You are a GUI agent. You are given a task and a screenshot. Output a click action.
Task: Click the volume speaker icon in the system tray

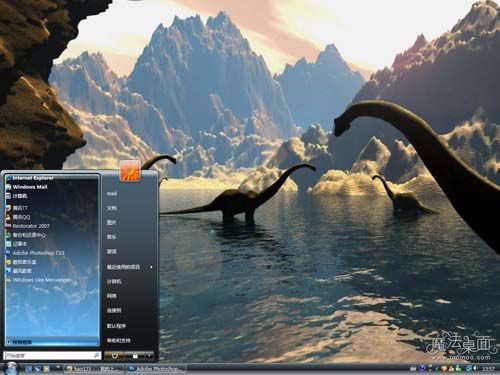(x=475, y=368)
